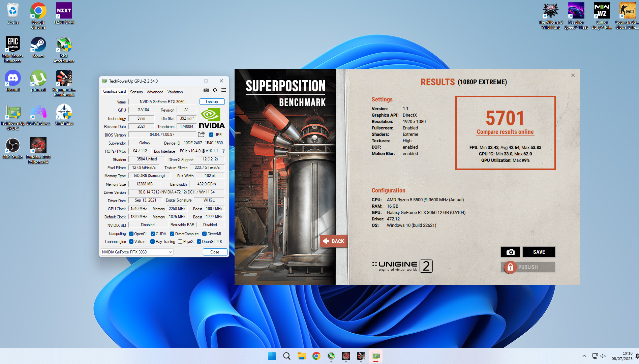
Task: Open Chrome from the taskbar
Action: tap(316, 356)
